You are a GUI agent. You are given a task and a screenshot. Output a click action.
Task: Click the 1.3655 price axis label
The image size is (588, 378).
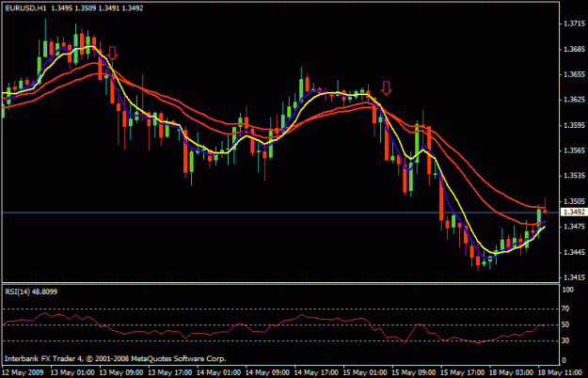tap(574, 74)
